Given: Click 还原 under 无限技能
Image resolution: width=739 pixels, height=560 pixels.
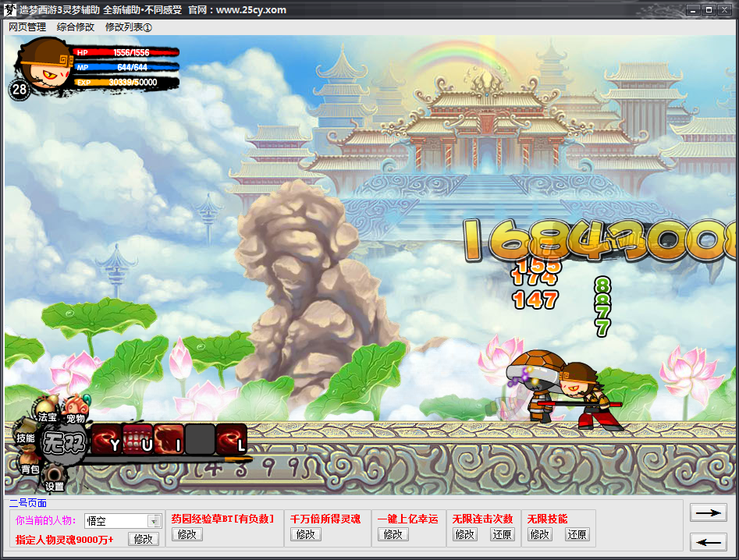Looking at the screenshot, I should pos(577,534).
